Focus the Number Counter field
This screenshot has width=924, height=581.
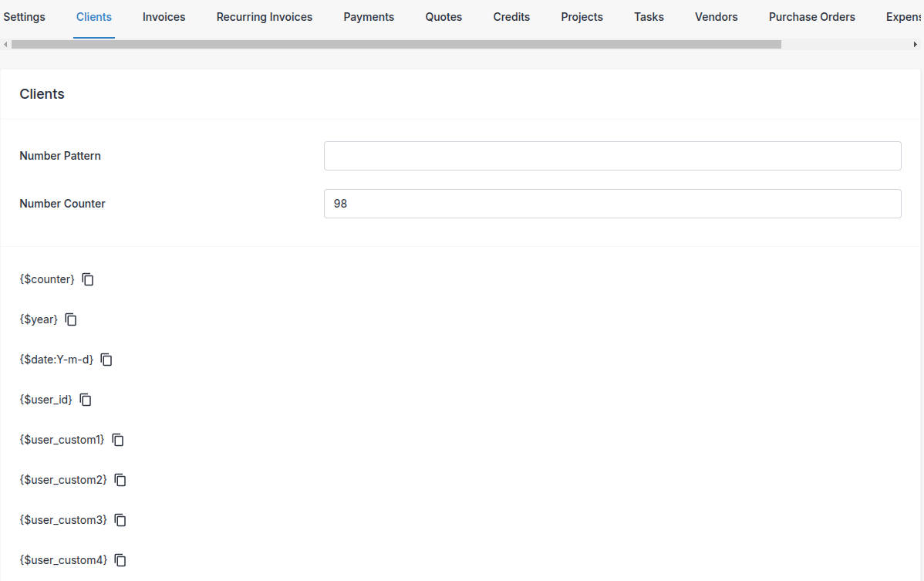tap(612, 204)
